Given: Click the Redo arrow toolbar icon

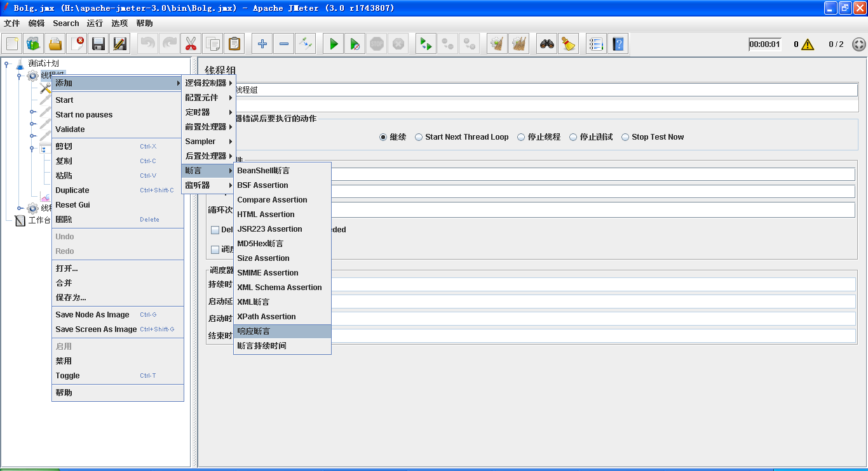Looking at the screenshot, I should (x=168, y=44).
